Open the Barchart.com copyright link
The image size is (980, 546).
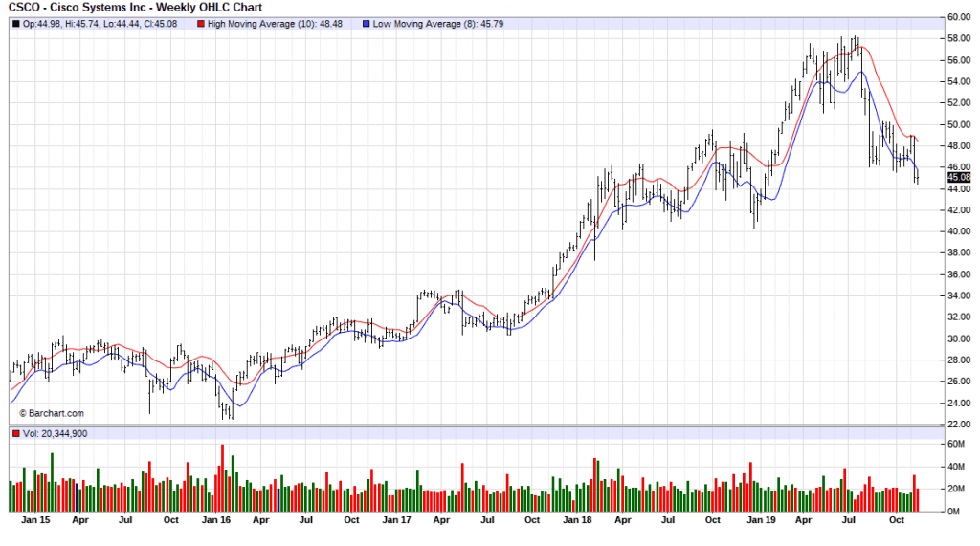click(x=52, y=413)
